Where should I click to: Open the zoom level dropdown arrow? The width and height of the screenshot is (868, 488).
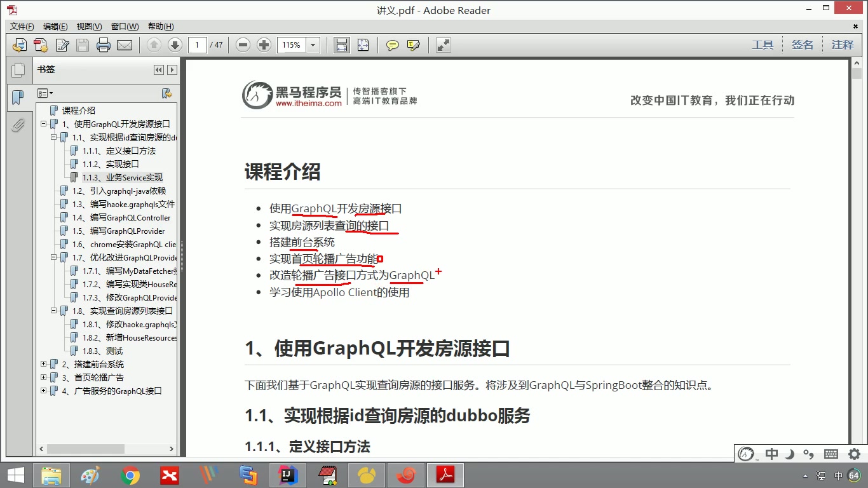tap(313, 45)
